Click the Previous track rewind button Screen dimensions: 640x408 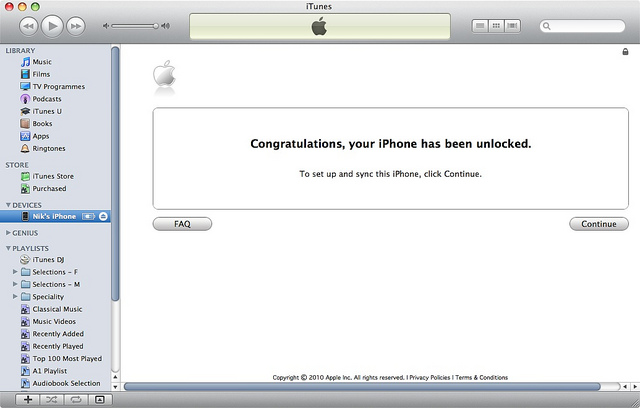pyautogui.click(x=29, y=26)
